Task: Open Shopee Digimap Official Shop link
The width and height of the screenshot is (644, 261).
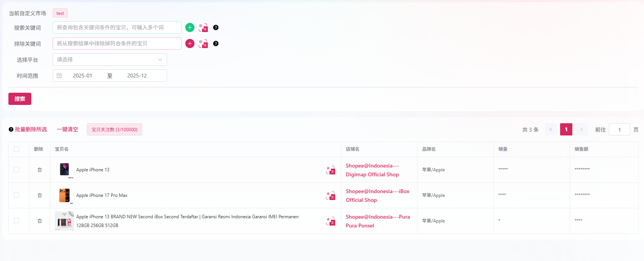Action: point(372,170)
